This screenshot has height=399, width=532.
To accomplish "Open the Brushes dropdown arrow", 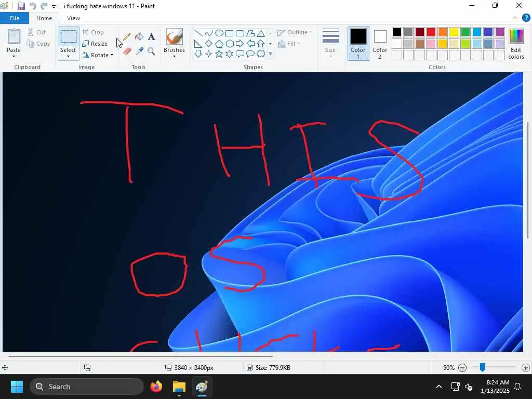I will (x=175, y=56).
